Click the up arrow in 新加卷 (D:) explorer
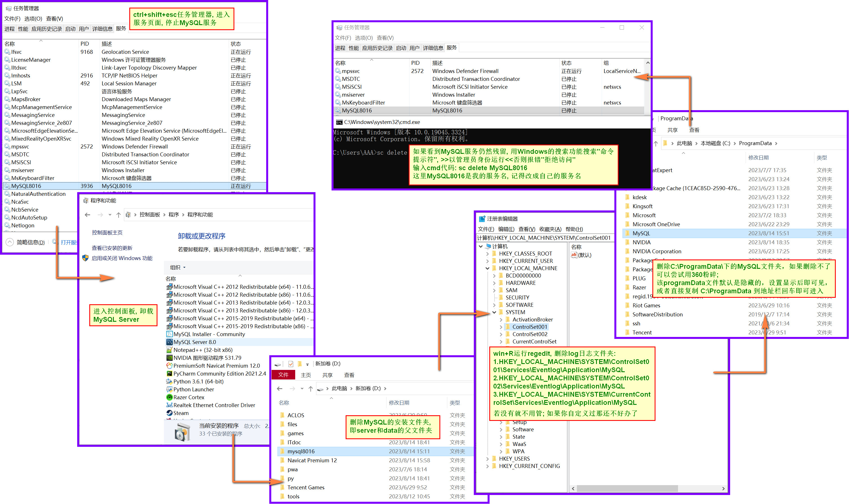The height and width of the screenshot is (504, 849). pyautogui.click(x=310, y=388)
